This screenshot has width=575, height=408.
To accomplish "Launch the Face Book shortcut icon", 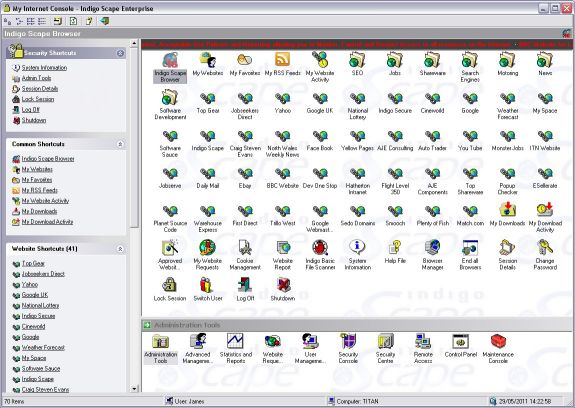I will [320, 140].
